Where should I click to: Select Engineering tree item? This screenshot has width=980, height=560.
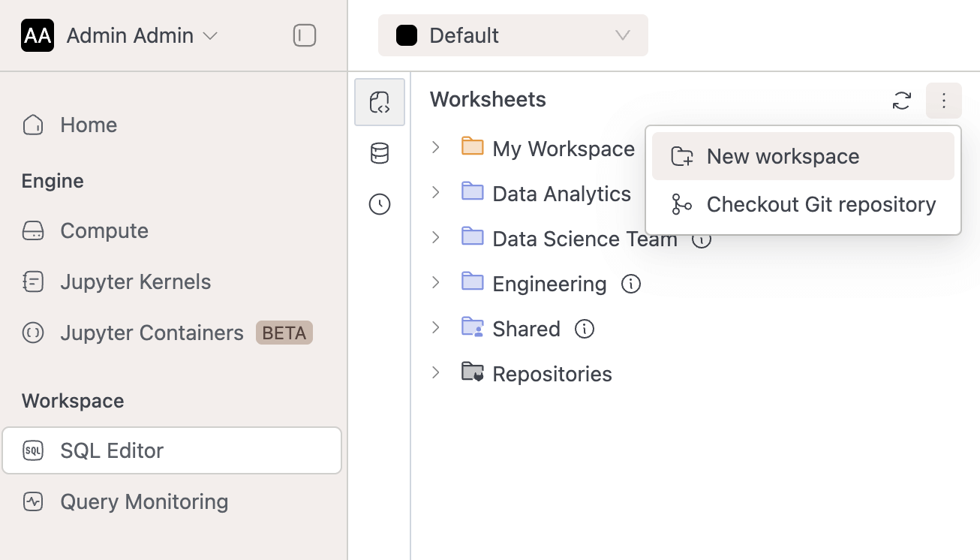549,284
